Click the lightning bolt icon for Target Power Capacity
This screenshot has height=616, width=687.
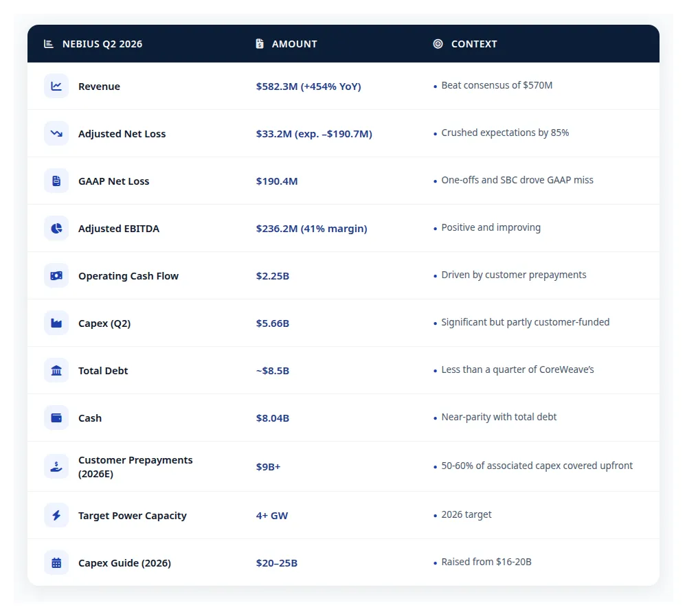click(x=56, y=515)
